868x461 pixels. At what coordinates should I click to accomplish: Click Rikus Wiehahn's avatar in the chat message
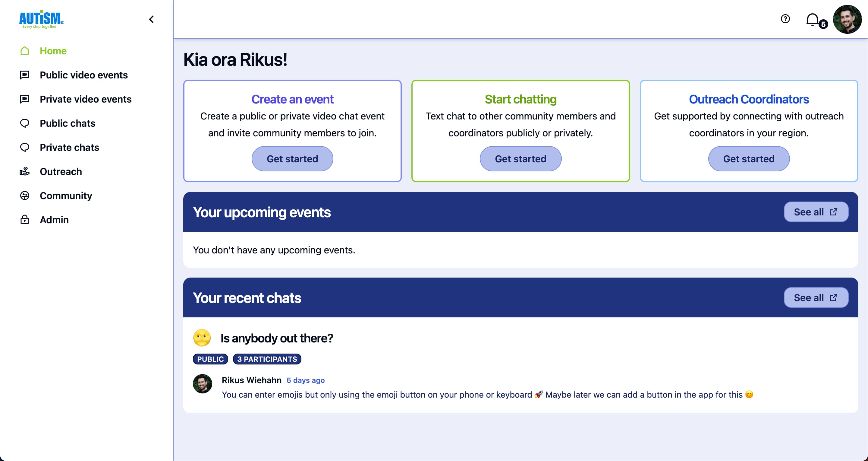(x=202, y=384)
